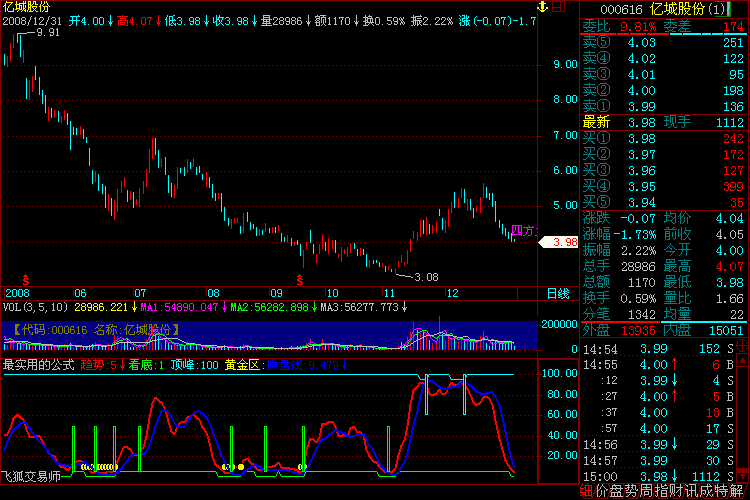The width and height of the screenshot is (750, 500).
Task: Click the 9.91 high price label
Action: (48, 33)
